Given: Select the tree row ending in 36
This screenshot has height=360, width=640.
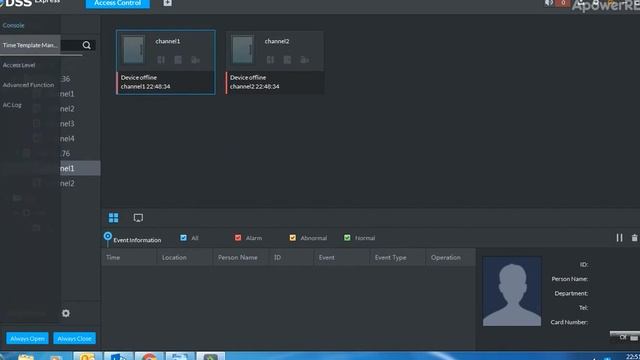Looking at the screenshot, I should pyautogui.click(x=66, y=79).
